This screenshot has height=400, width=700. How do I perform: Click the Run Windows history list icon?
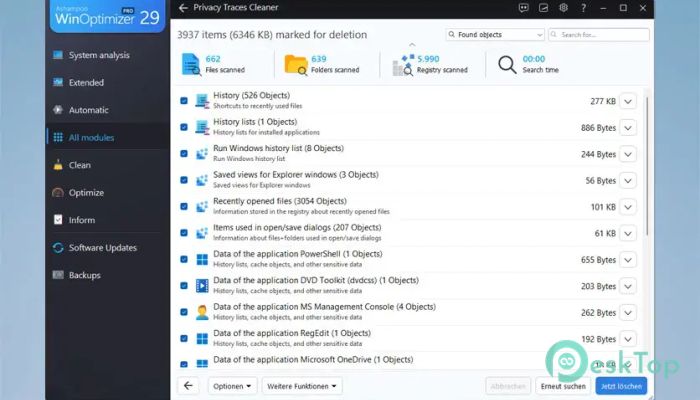(x=202, y=154)
